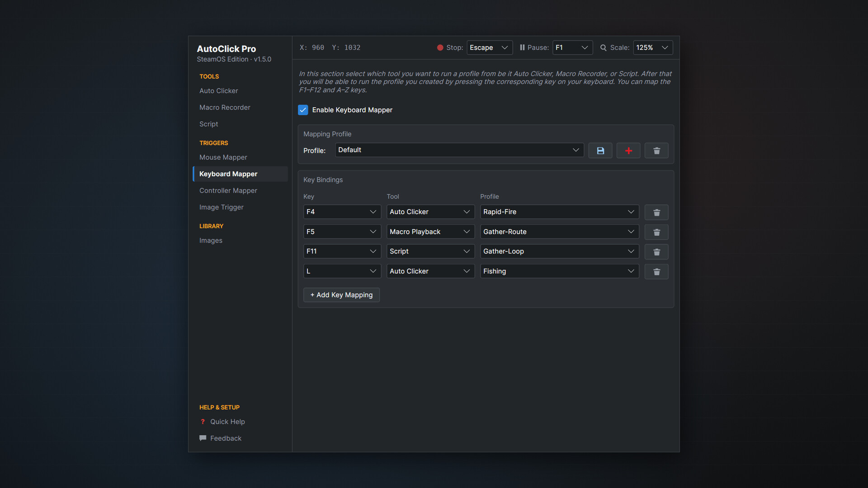Open the F11 key dropdown

[x=342, y=251]
